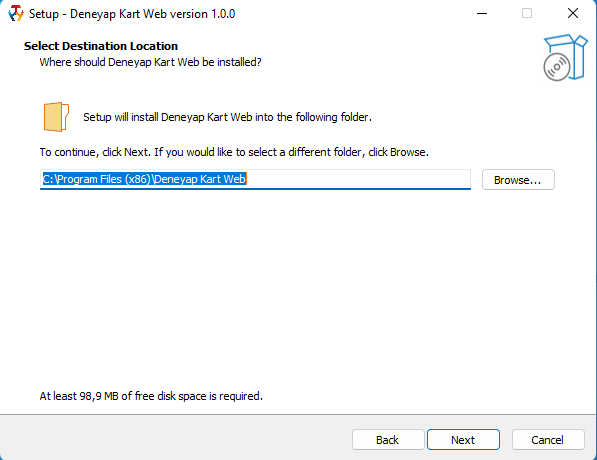Minimize the Setup window
The image size is (597, 460).
tap(482, 13)
